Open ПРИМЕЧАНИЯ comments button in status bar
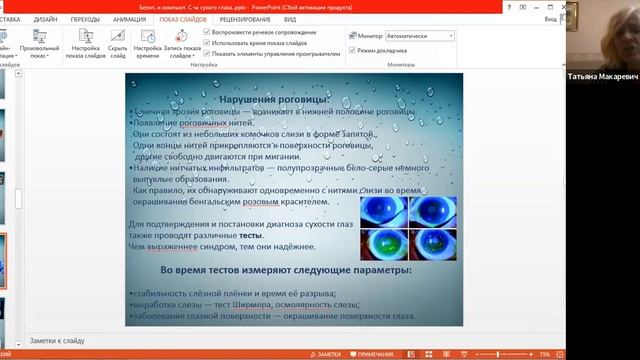Screen dimensions: 640x360 coord(371,354)
